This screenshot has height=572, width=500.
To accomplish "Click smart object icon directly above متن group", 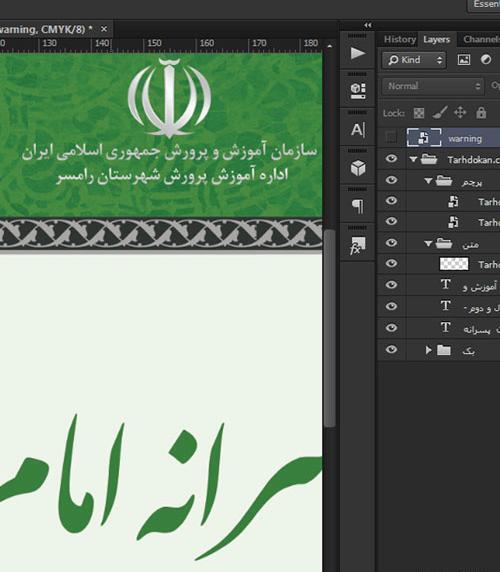I will coord(453,222).
